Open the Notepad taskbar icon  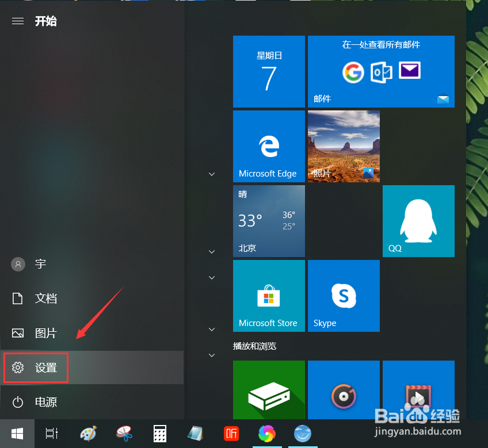click(196, 434)
